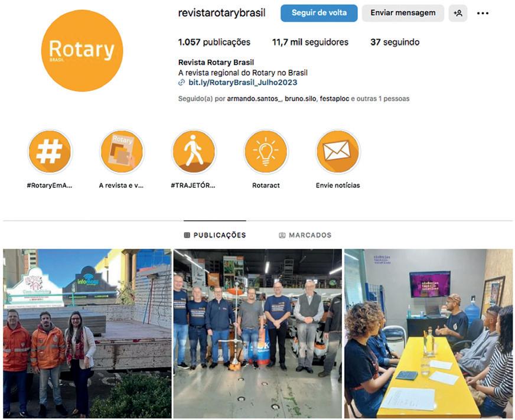The image size is (515, 420).
Task: Open the bit.ly/RotaryBrasil_Julho2023 link
Action: (242, 83)
